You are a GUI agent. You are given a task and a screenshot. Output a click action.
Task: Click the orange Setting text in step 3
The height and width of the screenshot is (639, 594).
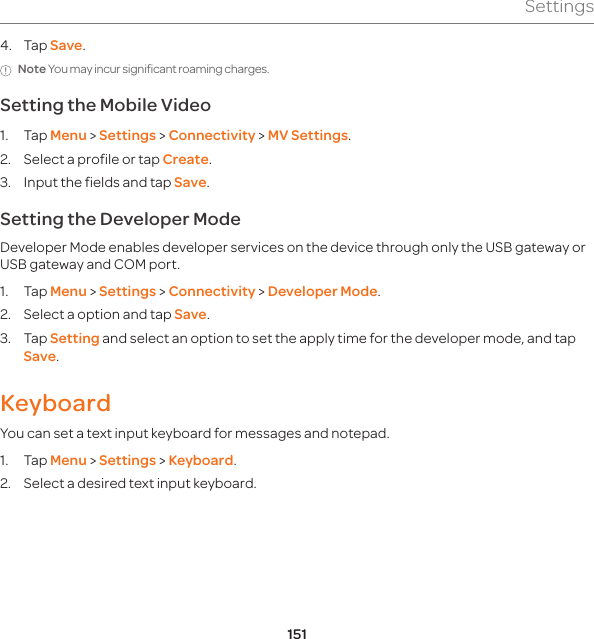pos(75,339)
